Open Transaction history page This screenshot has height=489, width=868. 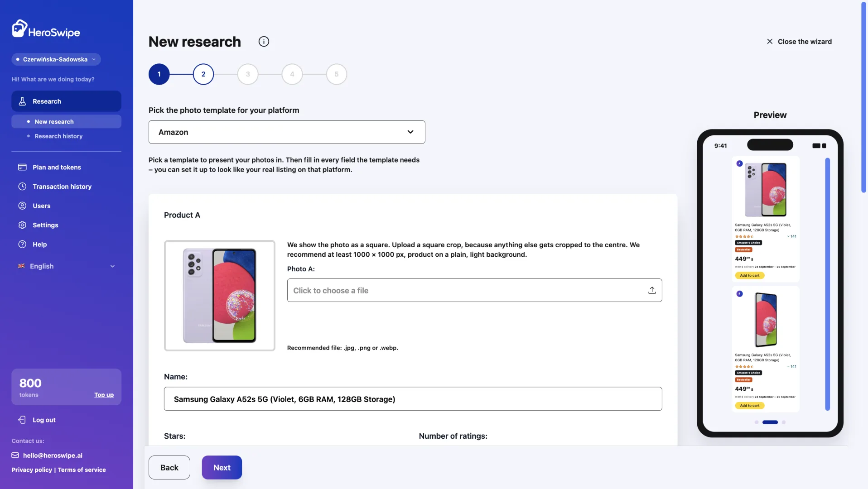click(x=62, y=187)
